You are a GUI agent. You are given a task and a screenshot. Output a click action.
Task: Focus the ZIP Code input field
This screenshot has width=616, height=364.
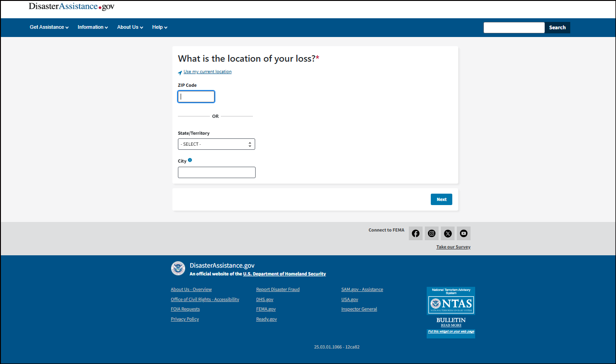(x=196, y=97)
